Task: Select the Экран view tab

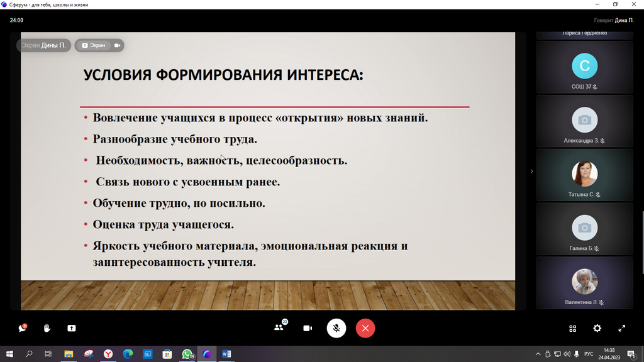Action: coord(94,45)
